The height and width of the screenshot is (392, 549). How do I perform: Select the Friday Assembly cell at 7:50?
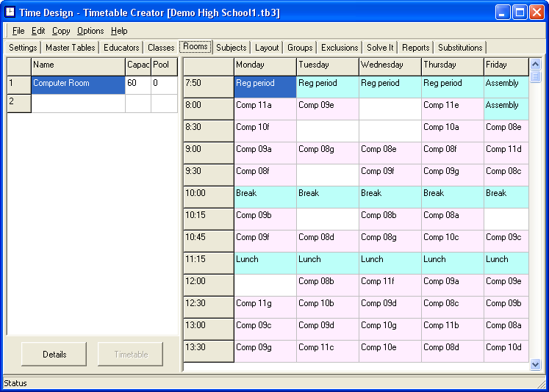pyautogui.click(x=506, y=84)
